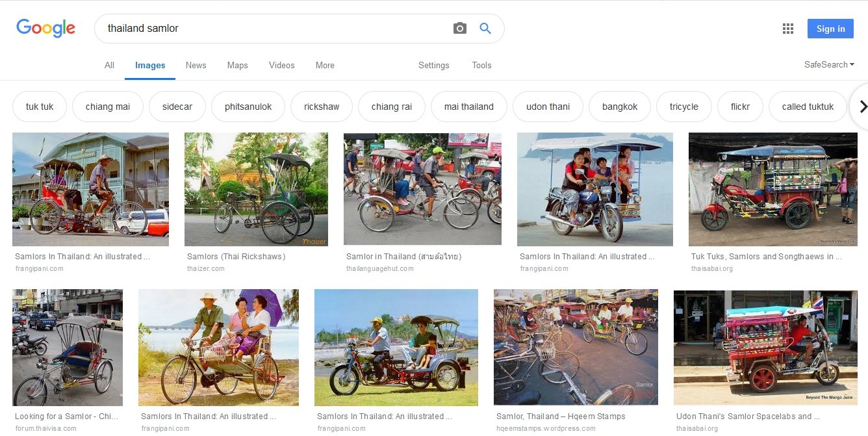Click the camera search-by-image icon
The height and width of the screenshot is (436, 868).
click(x=459, y=29)
